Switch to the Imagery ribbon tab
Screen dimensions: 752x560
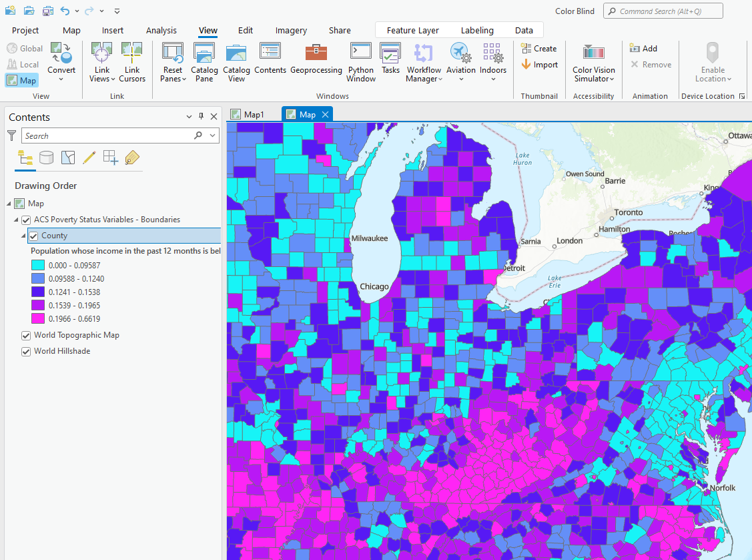(x=291, y=30)
